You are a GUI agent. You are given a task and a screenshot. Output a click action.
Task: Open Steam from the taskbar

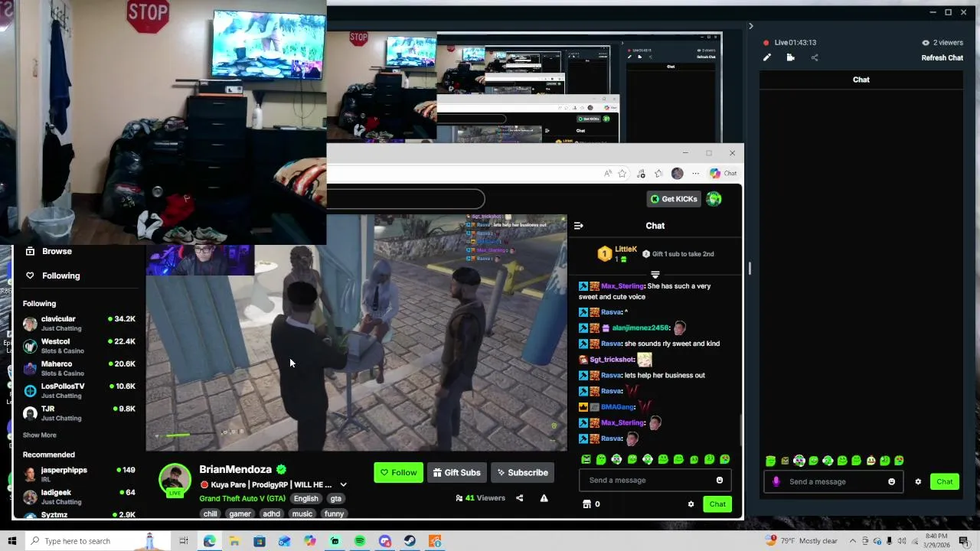tap(410, 541)
